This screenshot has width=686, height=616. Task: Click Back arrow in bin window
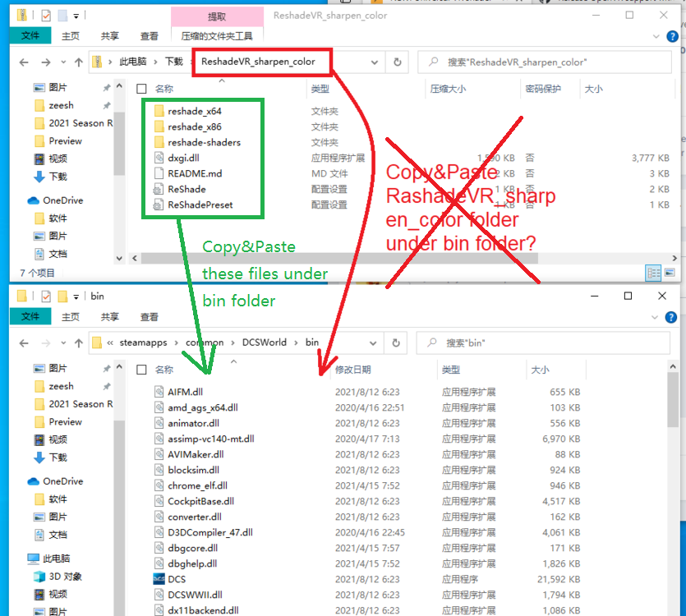tap(24, 343)
